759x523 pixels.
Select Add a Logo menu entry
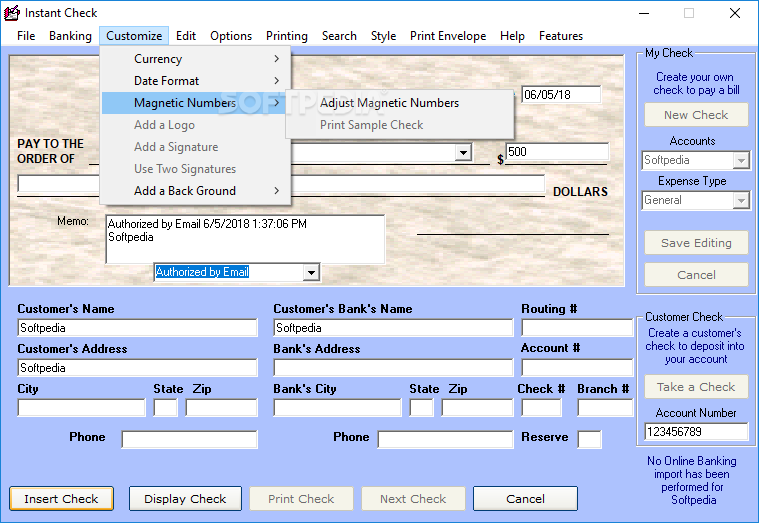(x=196, y=125)
